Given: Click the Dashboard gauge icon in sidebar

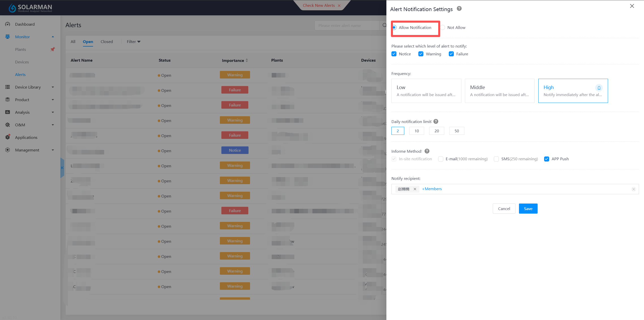Looking at the screenshot, I should (x=8, y=24).
